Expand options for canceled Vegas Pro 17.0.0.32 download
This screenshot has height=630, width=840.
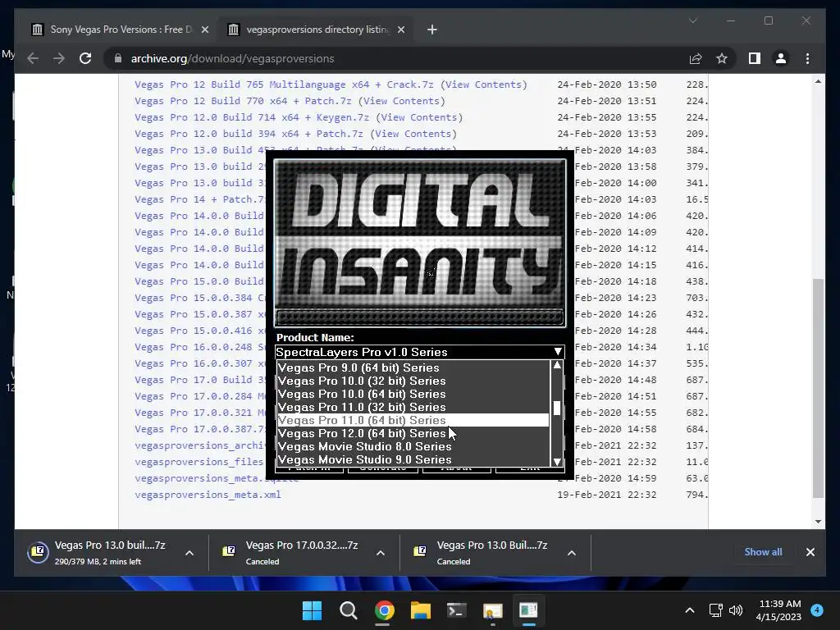pyautogui.click(x=381, y=553)
